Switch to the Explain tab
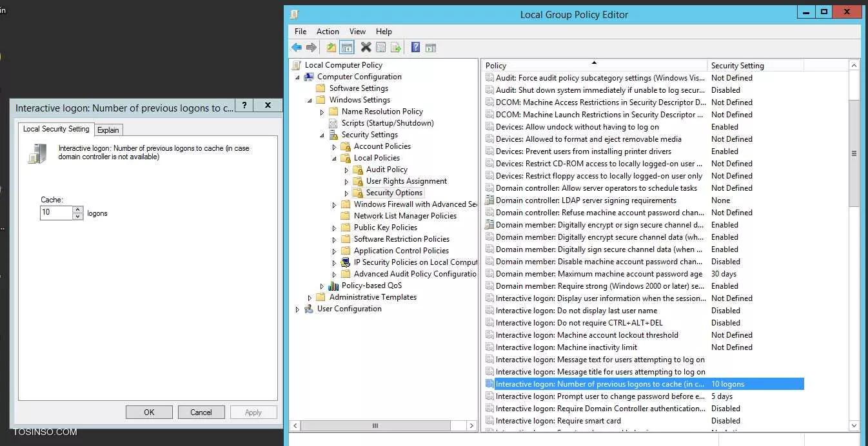 [108, 130]
